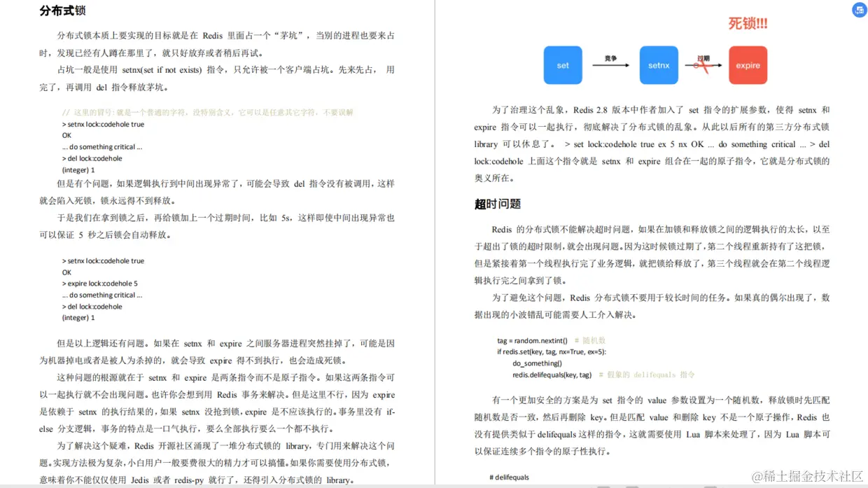Click the paragraph line starting "为了治理这个乱象"
Image resolution: width=868 pixels, height=488 pixels.
[661, 110]
